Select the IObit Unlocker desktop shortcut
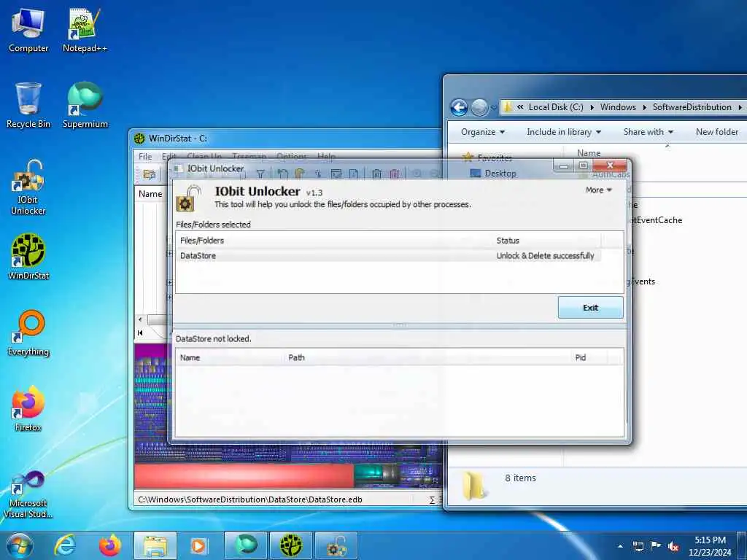The image size is (747, 560). tap(28, 187)
